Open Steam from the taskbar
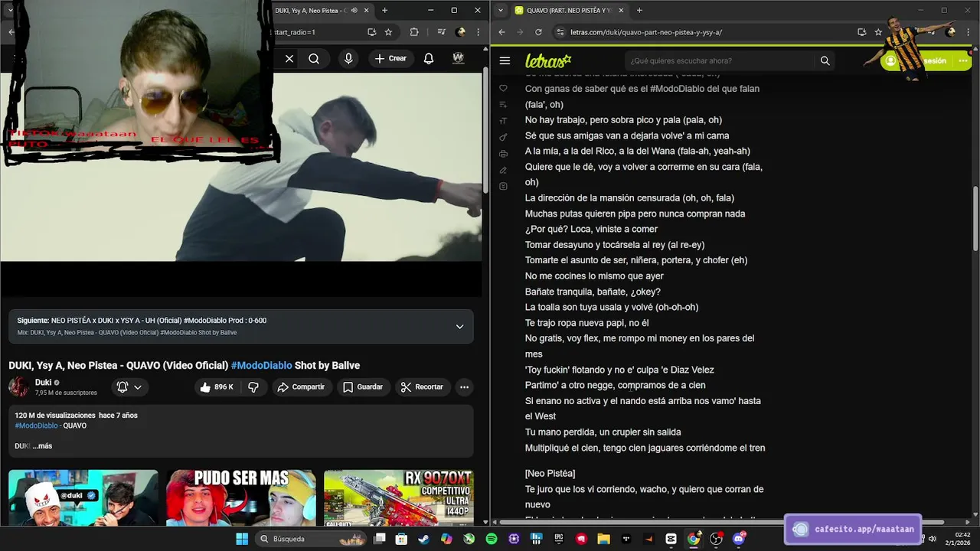Viewport: 980px width, 551px height. pyautogui.click(x=423, y=539)
